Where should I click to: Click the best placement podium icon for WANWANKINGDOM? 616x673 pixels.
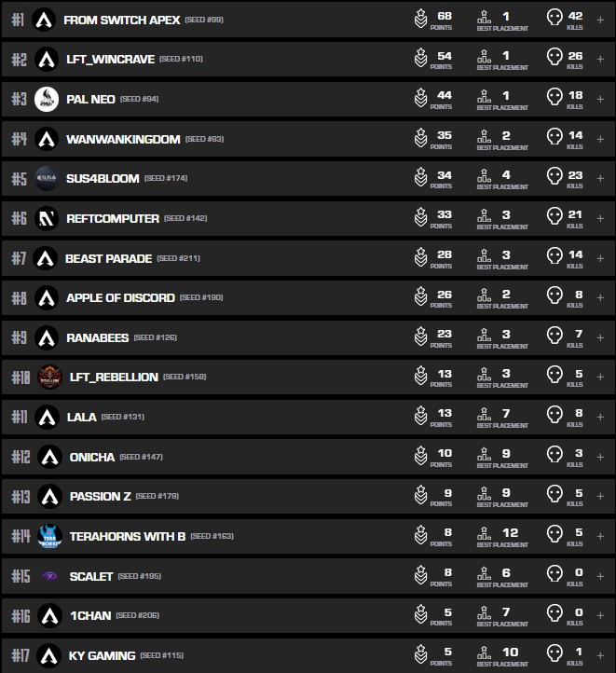click(485, 139)
